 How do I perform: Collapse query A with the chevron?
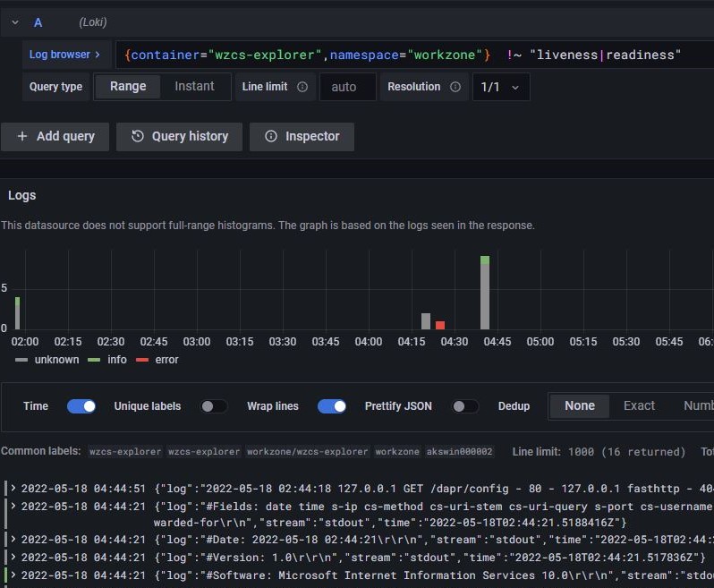(x=15, y=22)
